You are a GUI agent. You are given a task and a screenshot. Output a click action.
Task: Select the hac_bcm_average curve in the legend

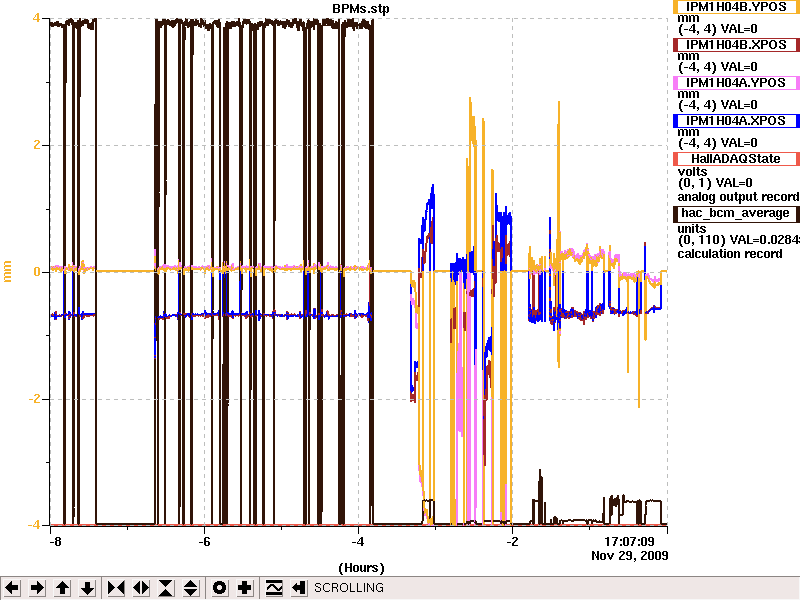(x=736, y=213)
